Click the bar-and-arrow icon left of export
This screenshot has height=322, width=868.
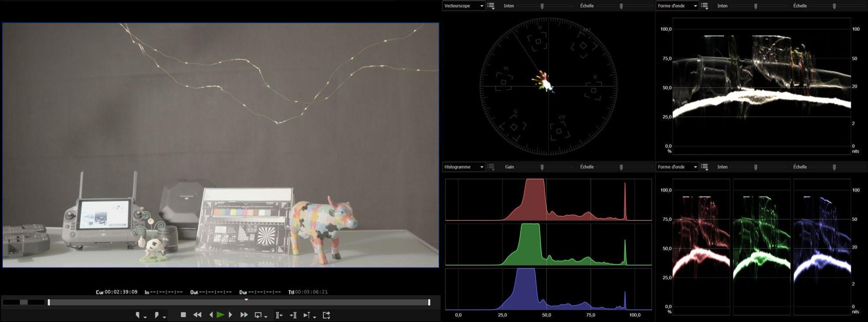pyautogui.click(x=307, y=315)
